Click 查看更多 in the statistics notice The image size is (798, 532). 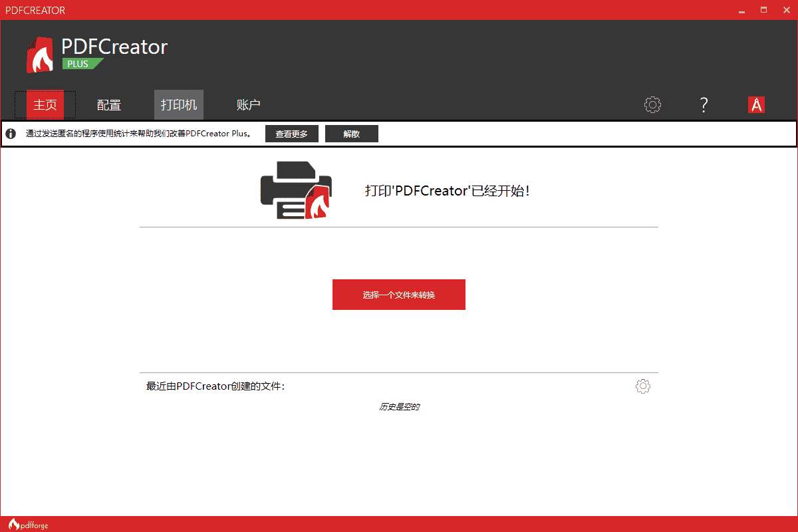(291, 133)
